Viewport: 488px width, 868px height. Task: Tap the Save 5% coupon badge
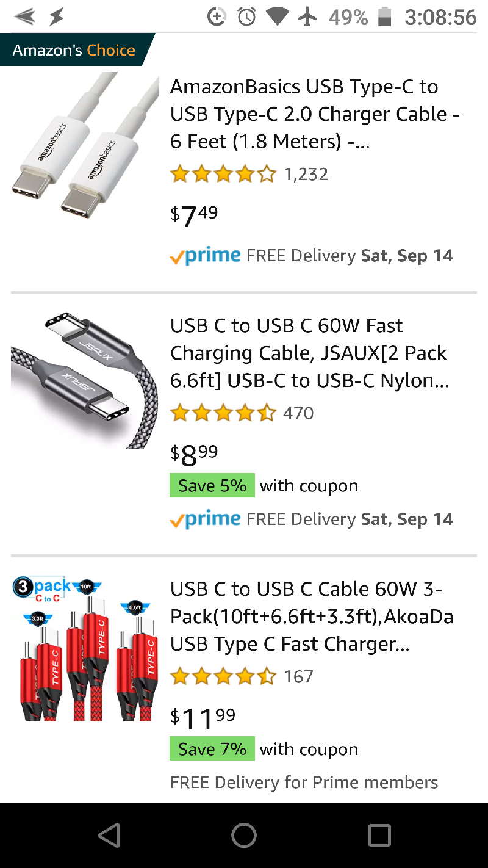(x=212, y=486)
